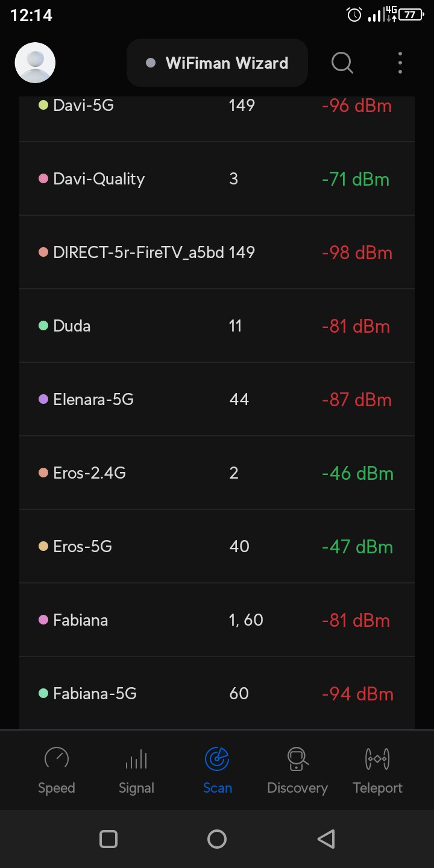The width and height of the screenshot is (434, 868).
Task: Switch to the Speed tab label
Action: 57,788
